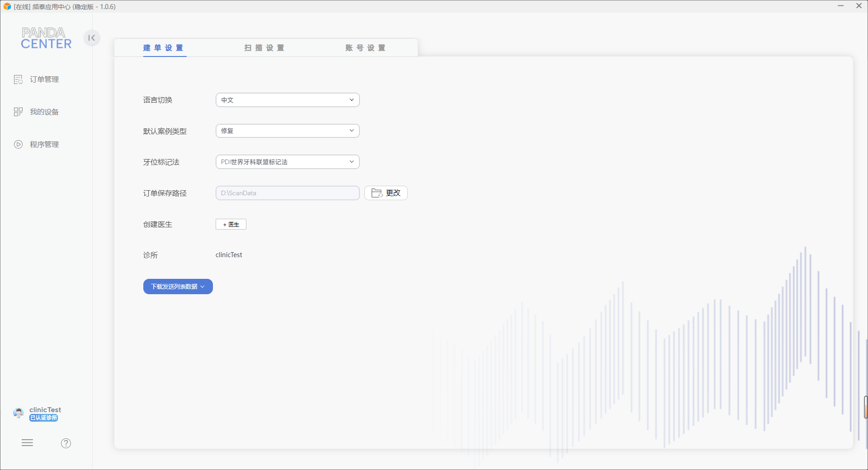Select 我的设备 in sidebar
This screenshot has height=470, width=868.
pos(44,112)
